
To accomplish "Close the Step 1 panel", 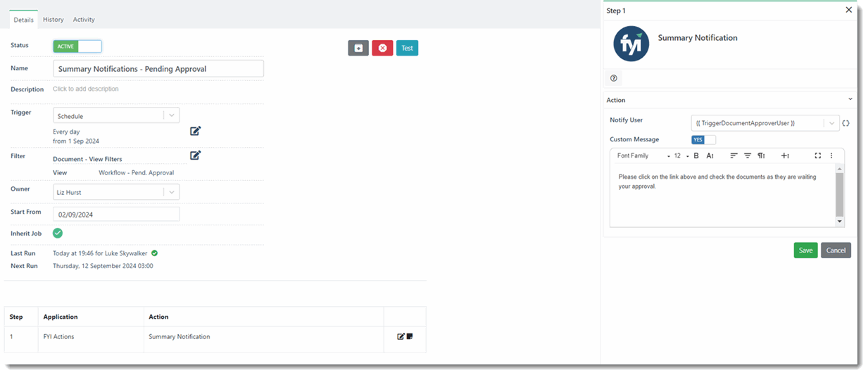I will (x=848, y=10).
